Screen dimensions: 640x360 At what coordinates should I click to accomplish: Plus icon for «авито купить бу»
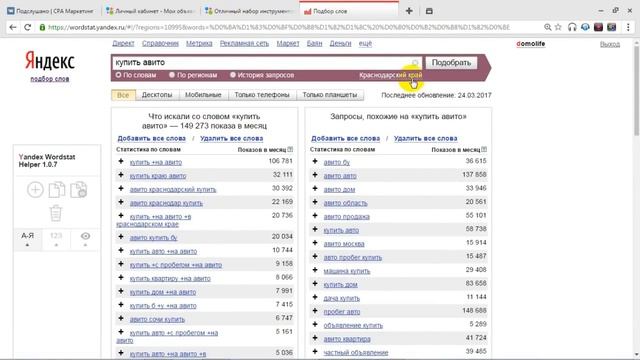click(x=121, y=237)
